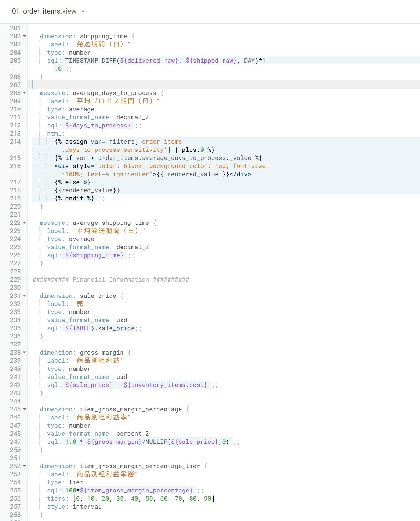Click the 'gross_margin' dimension name
Viewport: 420px width, 521px height.
[x=102, y=352]
